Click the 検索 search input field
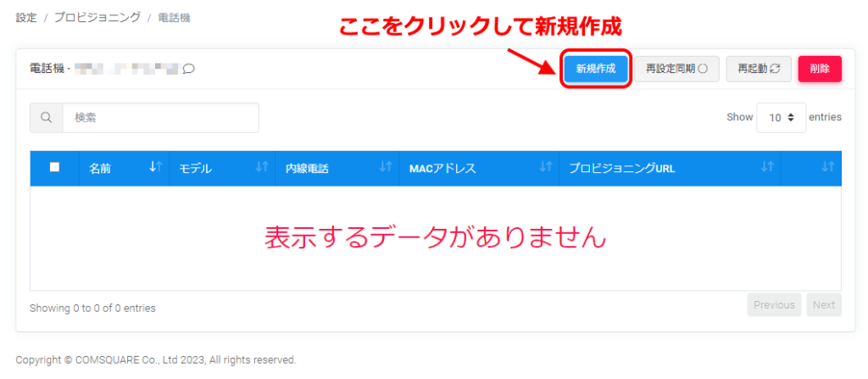The height and width of the screenshot is (379, 868). [160, 118]
